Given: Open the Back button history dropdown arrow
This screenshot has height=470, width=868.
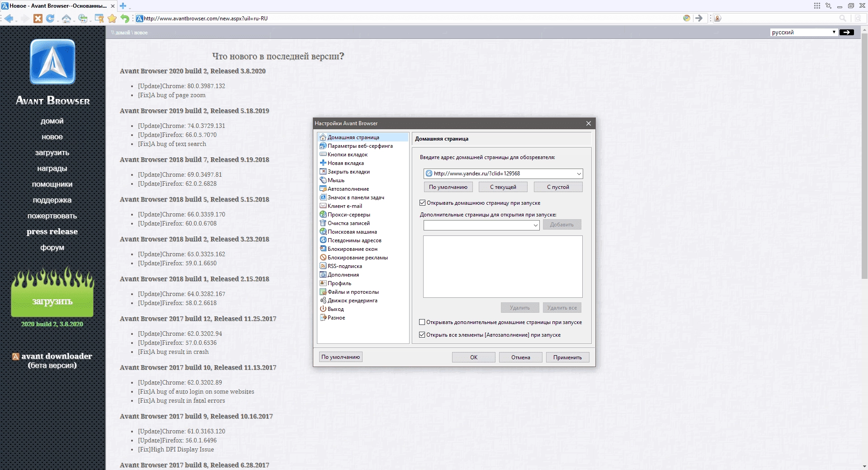Looking at the screenshot, I should [x=16, y=20].
